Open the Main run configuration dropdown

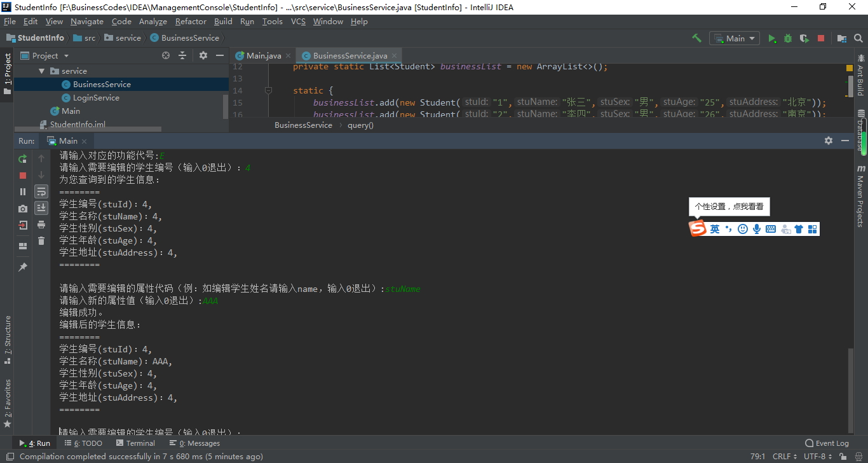[x=735, y=38]
